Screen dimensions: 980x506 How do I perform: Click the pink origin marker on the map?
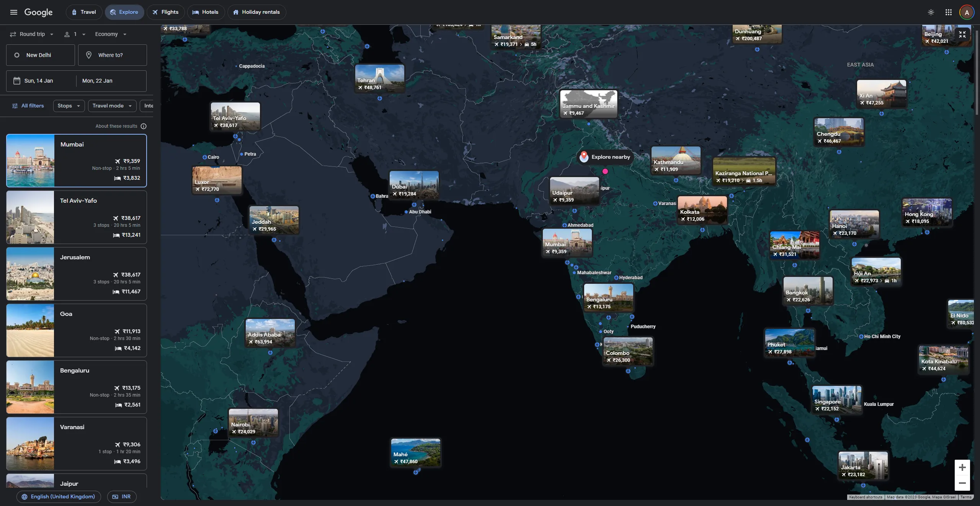[x=605, y=171]
